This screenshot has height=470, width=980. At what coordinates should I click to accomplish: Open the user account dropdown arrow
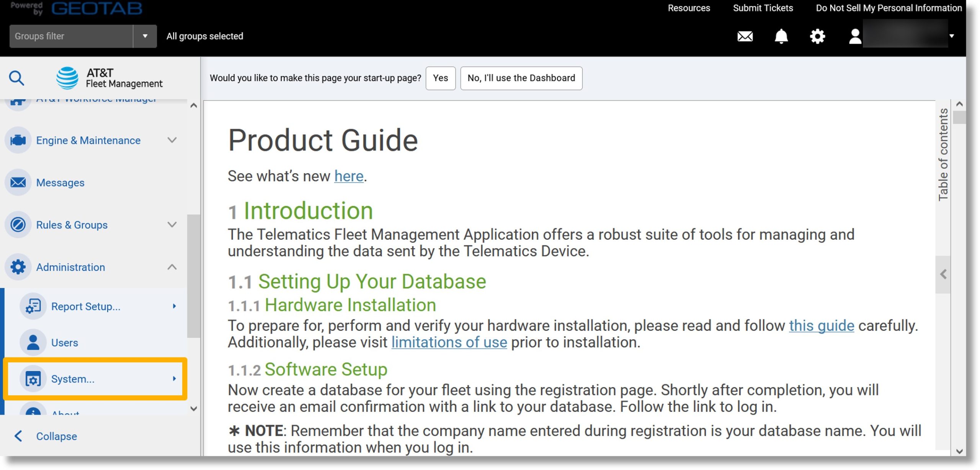952,36
